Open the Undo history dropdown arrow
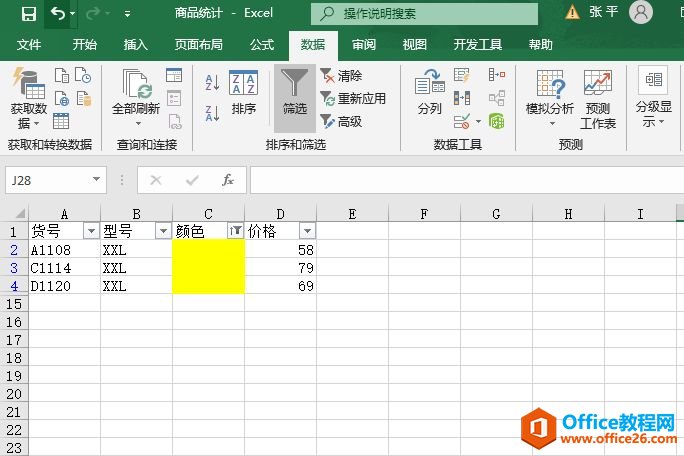The image size is (684, 456). click(72, 14)
